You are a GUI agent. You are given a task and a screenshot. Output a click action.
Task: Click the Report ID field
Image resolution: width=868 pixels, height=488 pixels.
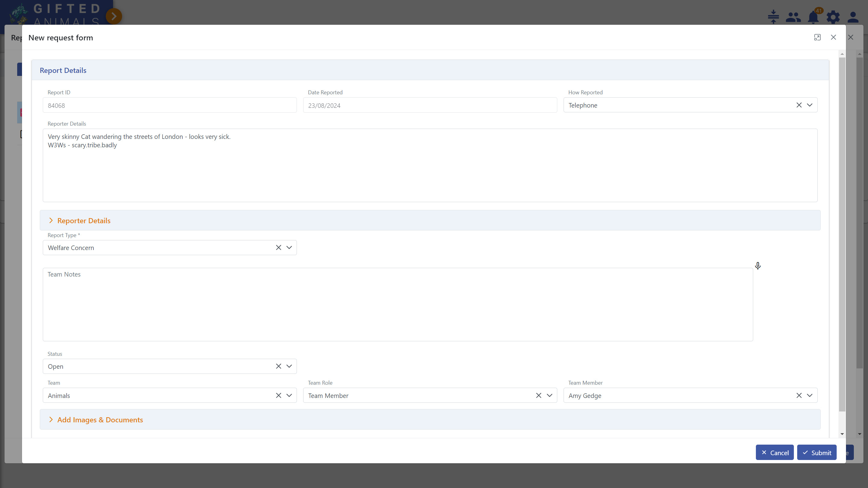click(x=169, y=105)
